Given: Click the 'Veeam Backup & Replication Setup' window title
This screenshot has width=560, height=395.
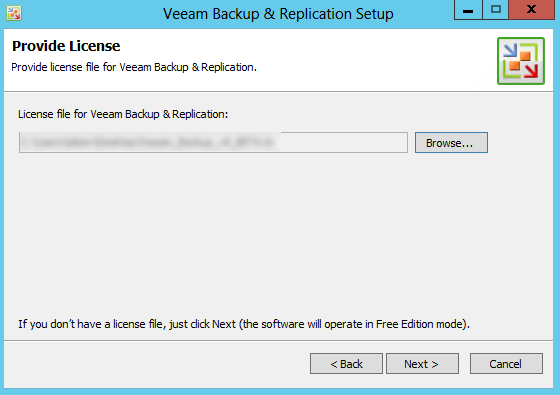Looking at the screenshot, I should pyautogui.click(x=278, y=14).
